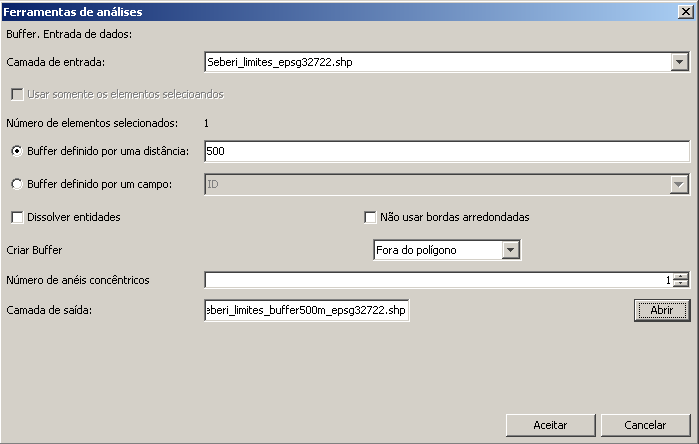Toggle Usar somente os elementos selecionados checkbox

click(17, 94)
